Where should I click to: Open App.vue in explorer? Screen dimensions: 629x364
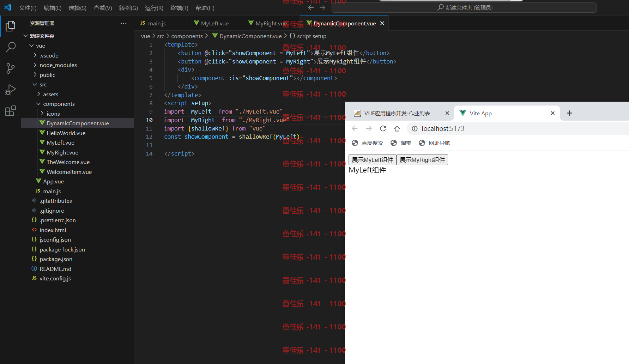(77, 182)
